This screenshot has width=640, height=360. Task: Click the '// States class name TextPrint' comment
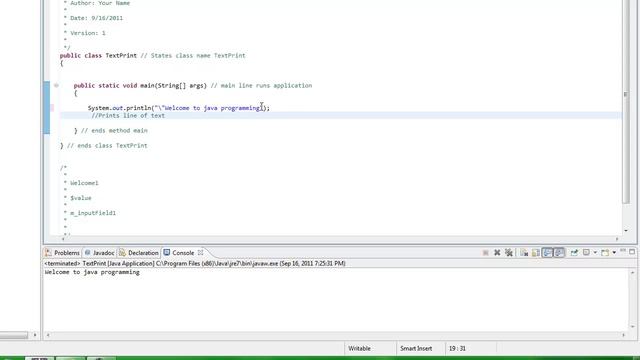pyautogui.click(x=193, y=56)
